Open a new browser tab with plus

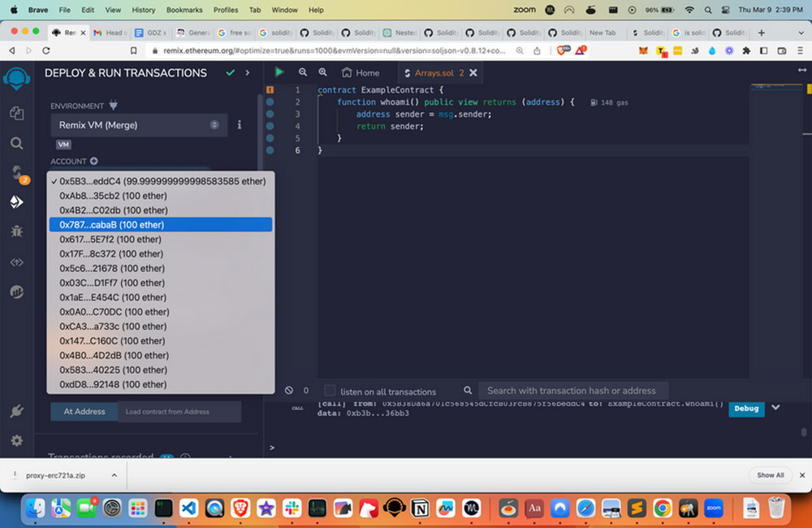[762, 32]
